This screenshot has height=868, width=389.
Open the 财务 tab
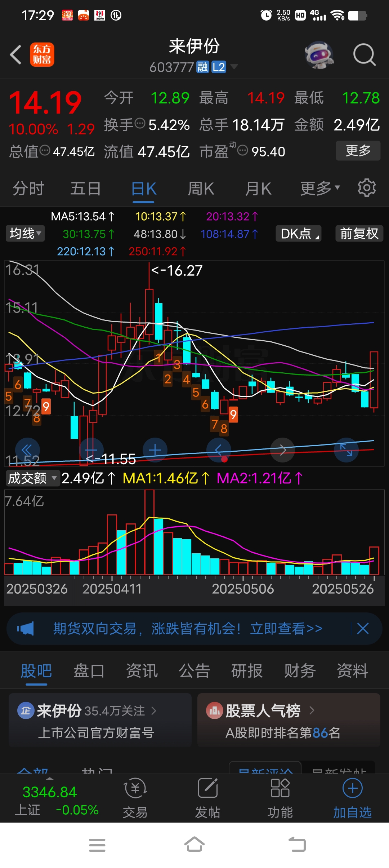point(300,671)
